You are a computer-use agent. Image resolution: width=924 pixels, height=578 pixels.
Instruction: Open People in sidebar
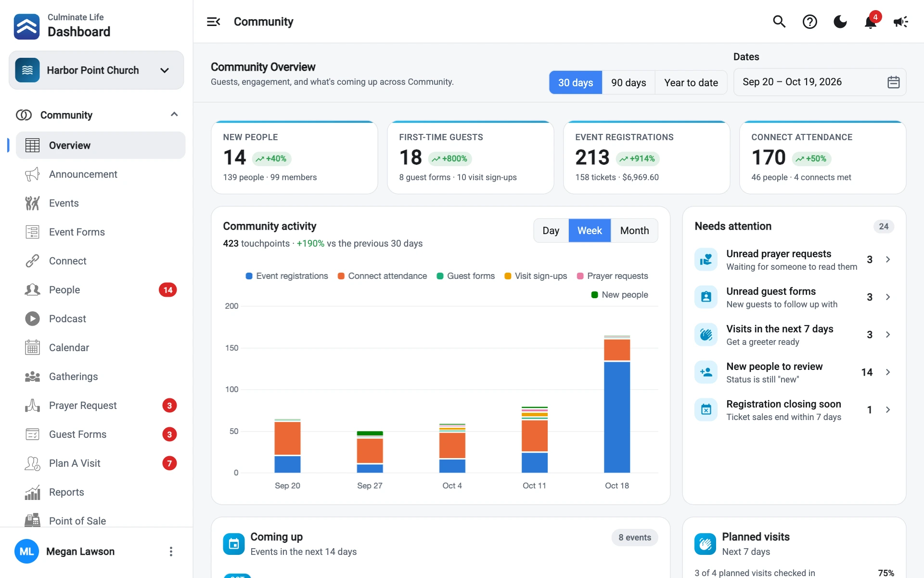[x=101, y=290]
